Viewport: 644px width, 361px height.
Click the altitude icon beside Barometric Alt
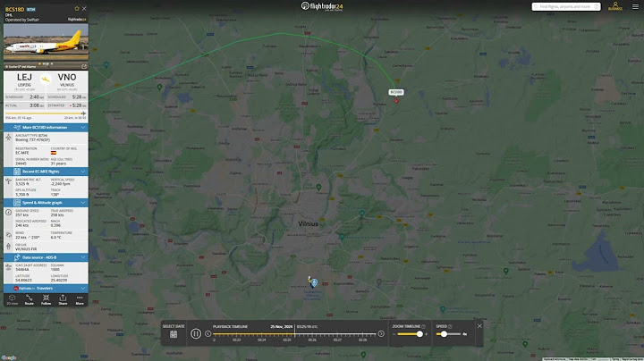click(9, 181)
